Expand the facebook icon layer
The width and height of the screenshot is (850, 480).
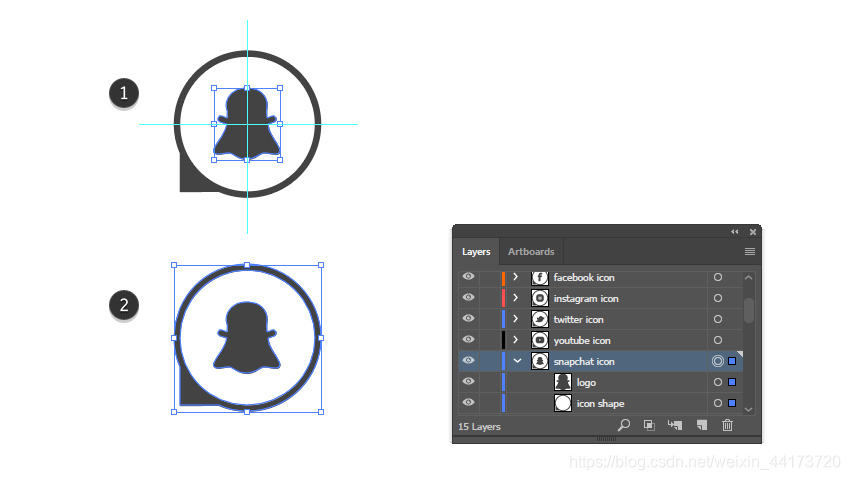tap(516, 277)
